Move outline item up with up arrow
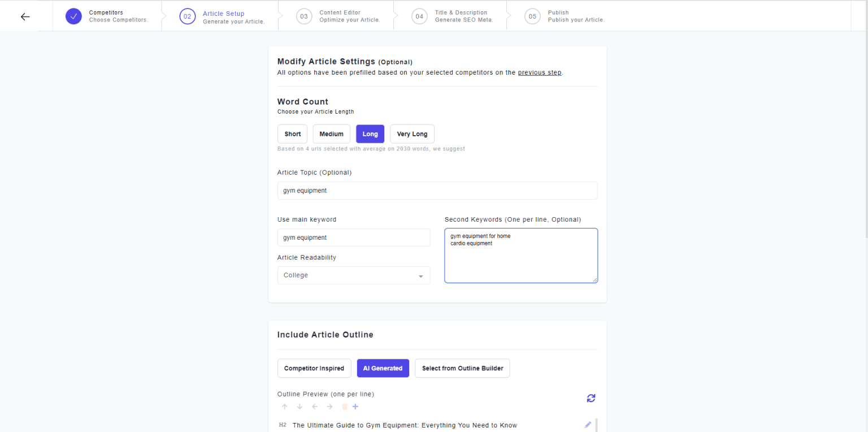Screen dimensions: 868x432 click(284, 407)
